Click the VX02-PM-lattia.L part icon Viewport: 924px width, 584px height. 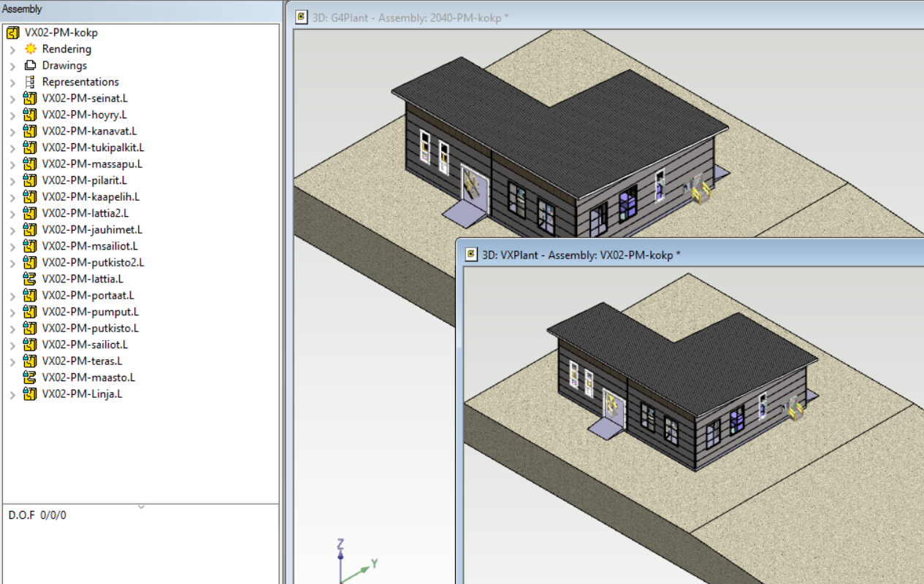30,279
